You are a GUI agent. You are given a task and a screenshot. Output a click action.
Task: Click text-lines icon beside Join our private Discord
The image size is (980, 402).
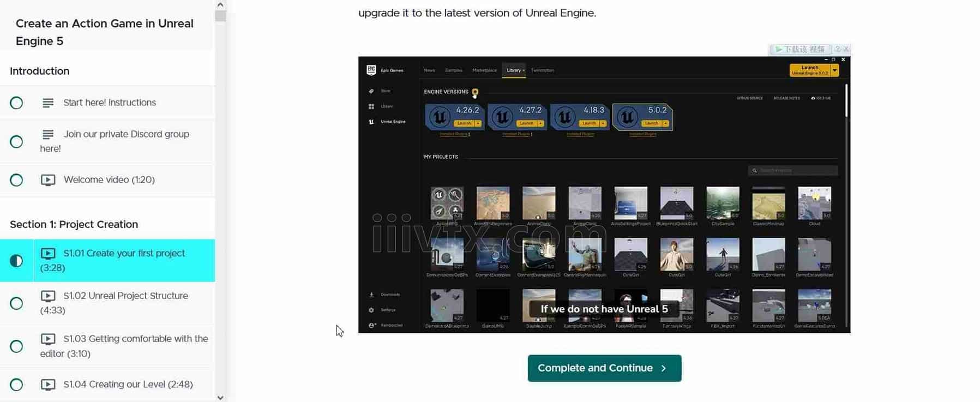[x=48, y=134]
